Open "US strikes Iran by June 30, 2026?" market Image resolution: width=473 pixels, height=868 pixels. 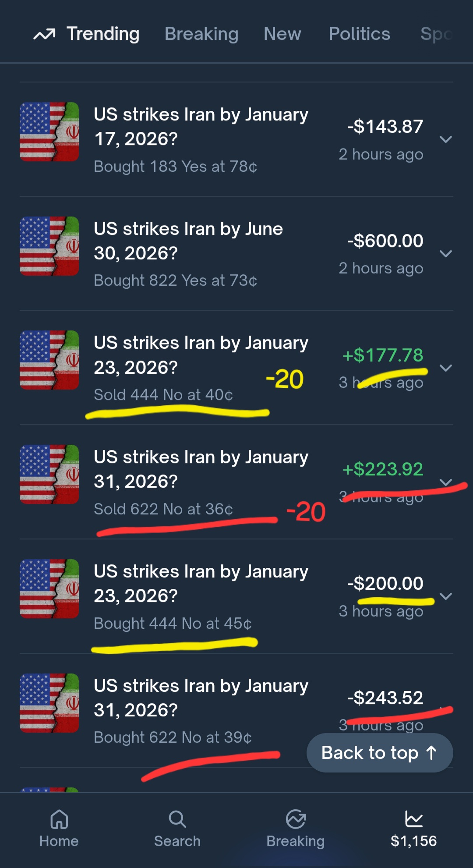coord(188,241)
